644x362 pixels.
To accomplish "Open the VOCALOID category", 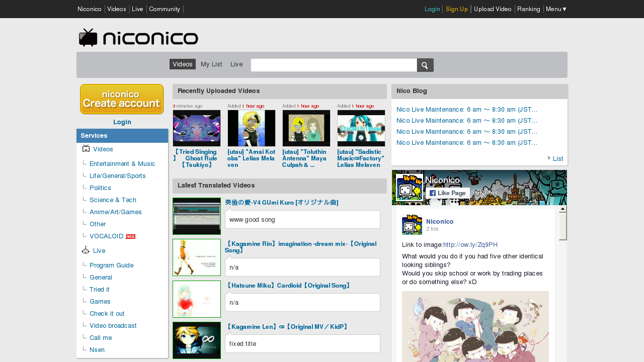I will (x=107, y=236).
